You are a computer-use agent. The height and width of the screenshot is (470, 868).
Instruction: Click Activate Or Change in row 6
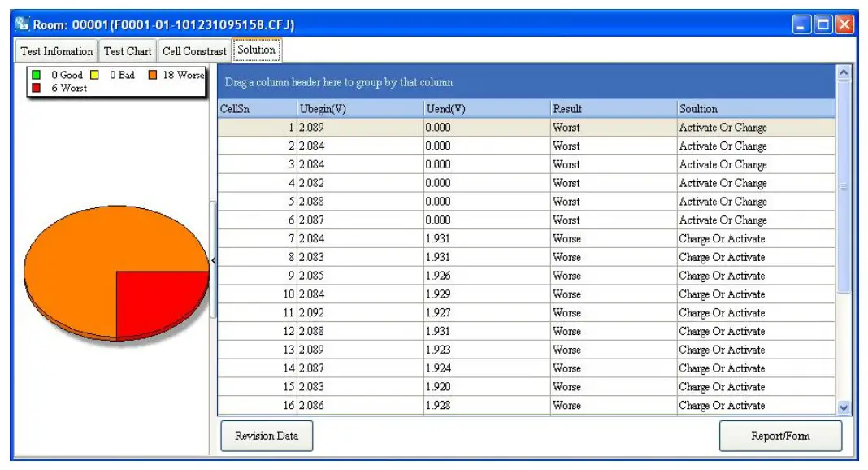[x=756, y=220]
